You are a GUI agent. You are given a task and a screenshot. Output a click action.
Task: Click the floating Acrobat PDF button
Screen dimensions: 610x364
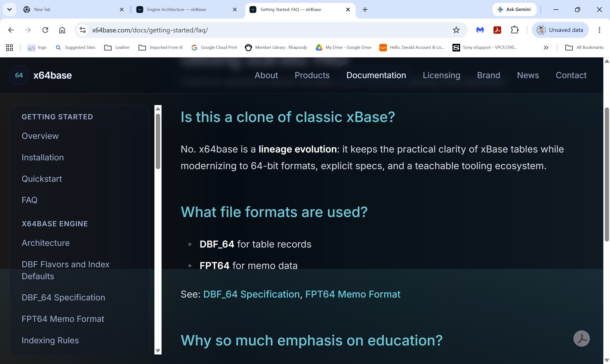(581, 339)
